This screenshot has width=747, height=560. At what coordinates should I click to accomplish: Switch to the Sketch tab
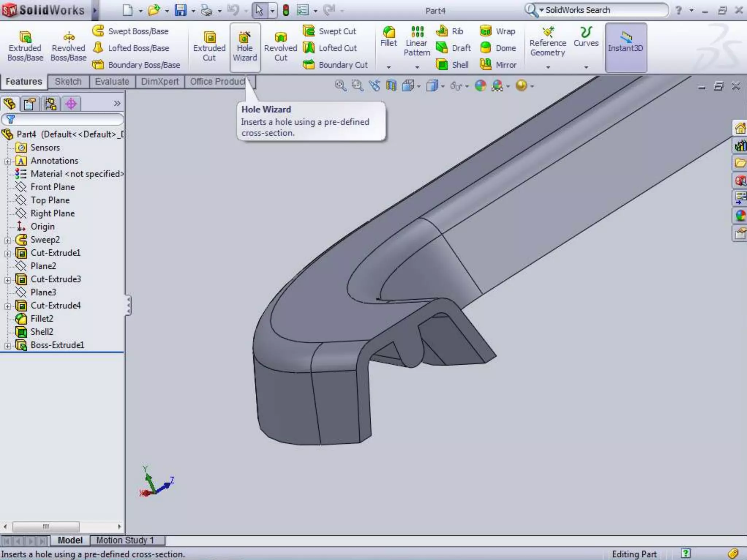click(68, 82)
